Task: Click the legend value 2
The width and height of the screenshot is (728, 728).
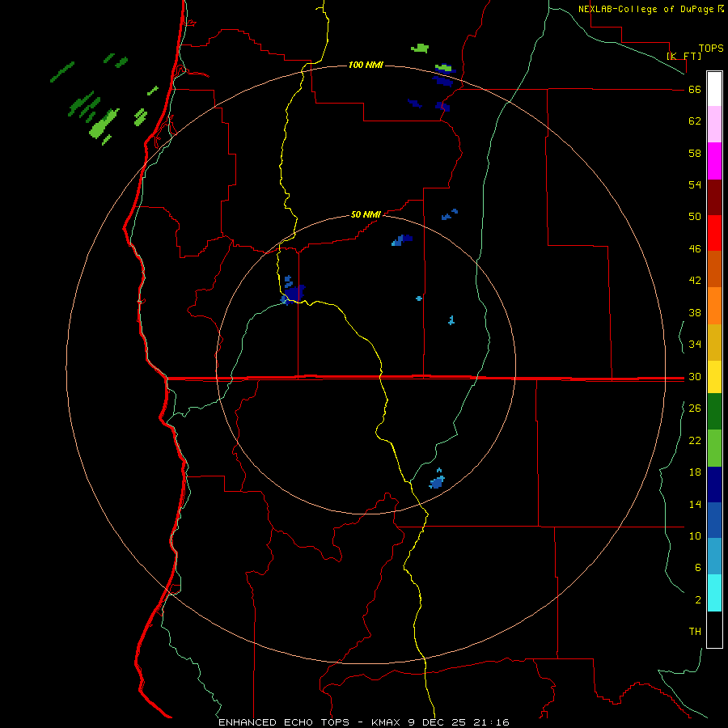Action: click(697, 600)
